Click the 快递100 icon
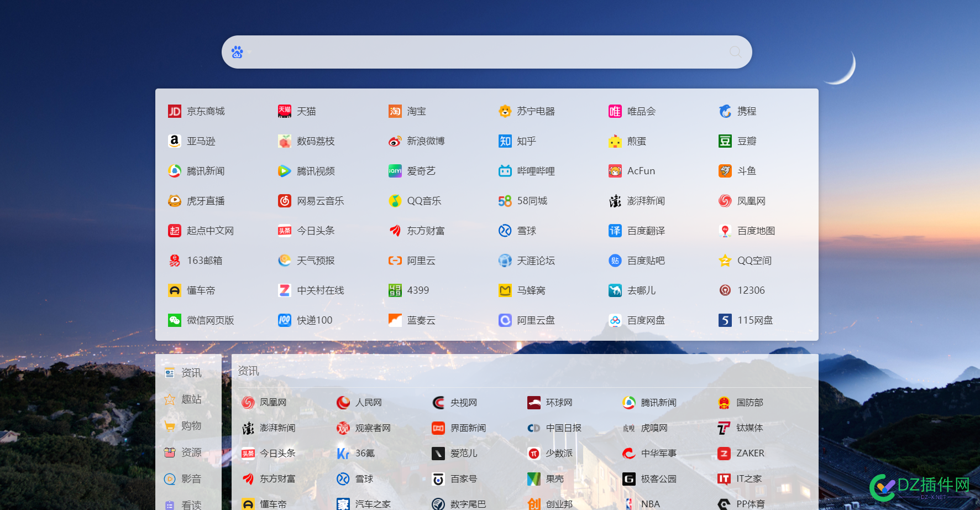Image resolution: width=980 pixels, height=510 pixels. pos(285,320)
